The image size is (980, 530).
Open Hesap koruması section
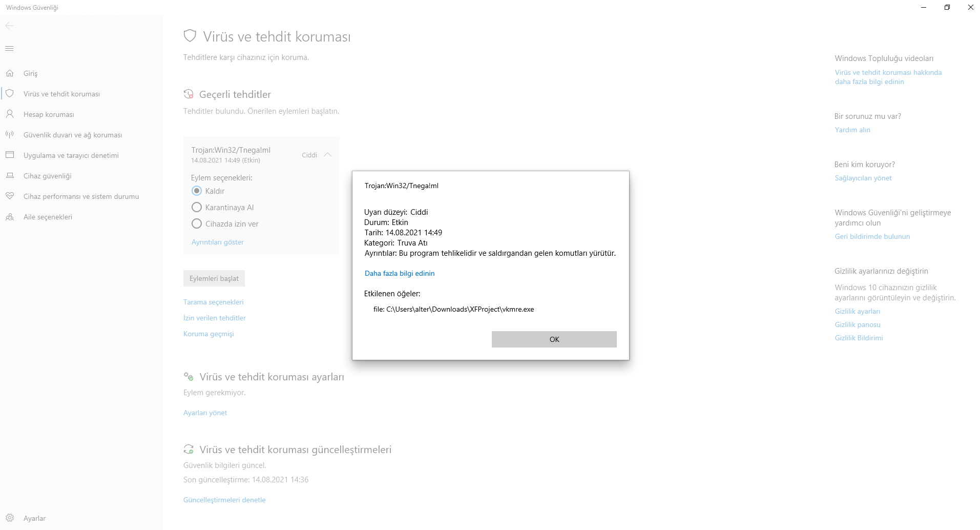[49, 114]
